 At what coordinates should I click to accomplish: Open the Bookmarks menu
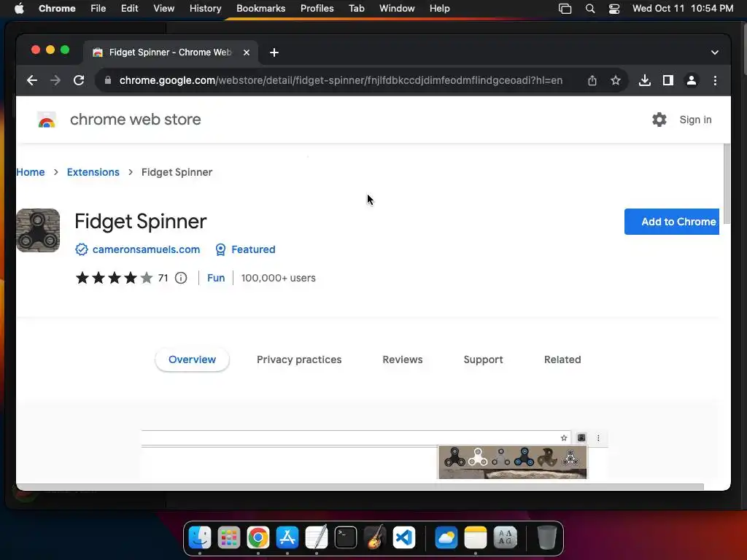pos(260,9)
